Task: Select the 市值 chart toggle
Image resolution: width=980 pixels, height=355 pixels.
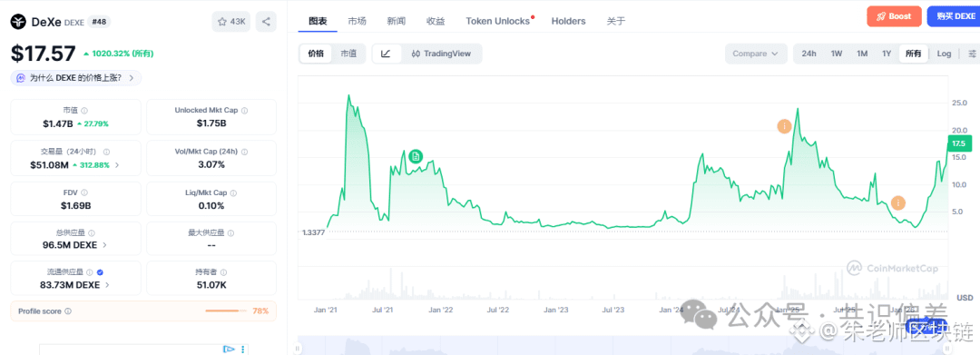Action: [x=348, y=54]
